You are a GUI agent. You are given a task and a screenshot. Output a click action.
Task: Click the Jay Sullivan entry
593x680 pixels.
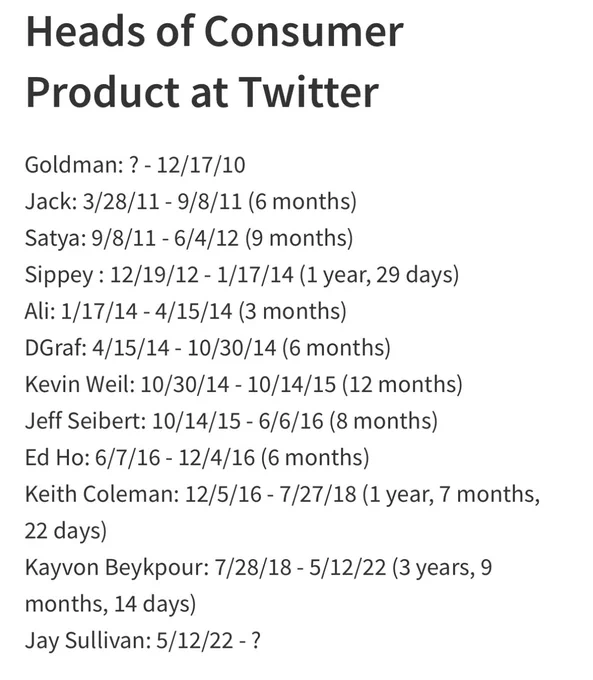click(x=143, y=641)
